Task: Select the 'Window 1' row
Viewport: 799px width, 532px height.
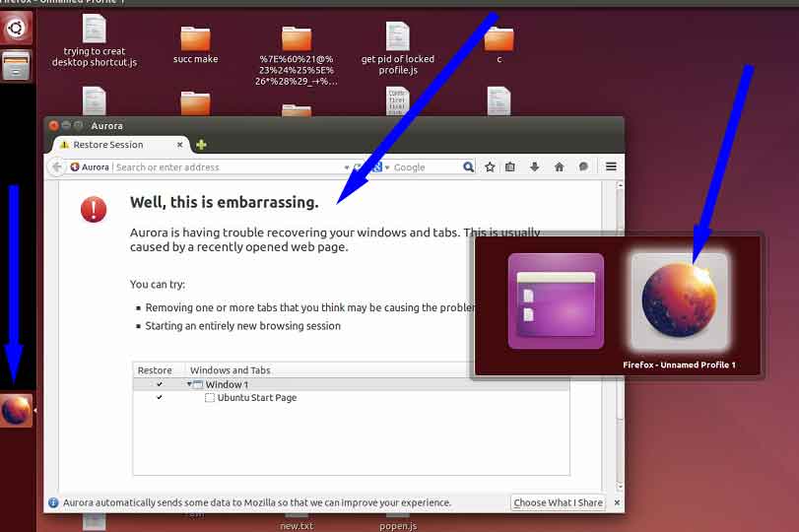Action: tap(351, 384)
